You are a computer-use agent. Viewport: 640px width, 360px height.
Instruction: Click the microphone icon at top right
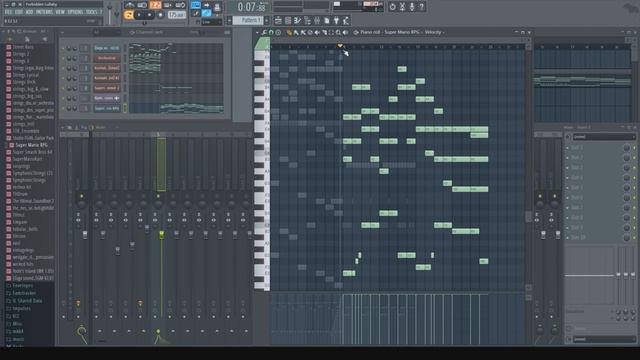pos(412,7)
